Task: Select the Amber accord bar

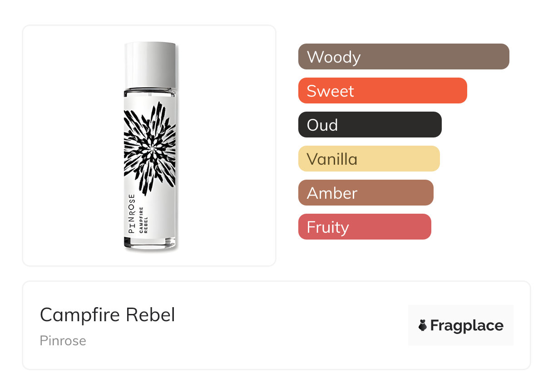Action: (x=365, y=193)
